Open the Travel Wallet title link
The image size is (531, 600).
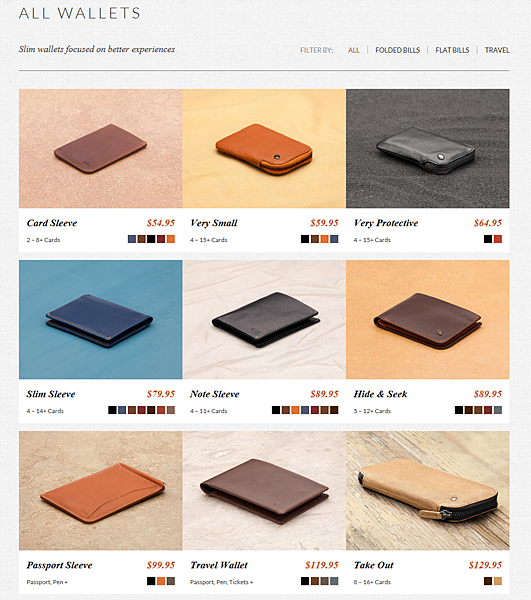(219, 565)
